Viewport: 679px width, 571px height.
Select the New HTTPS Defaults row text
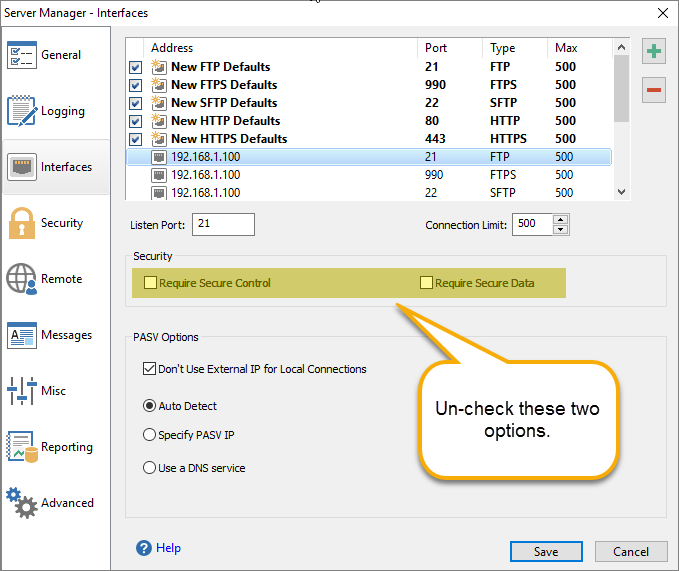tap(229, 139)
